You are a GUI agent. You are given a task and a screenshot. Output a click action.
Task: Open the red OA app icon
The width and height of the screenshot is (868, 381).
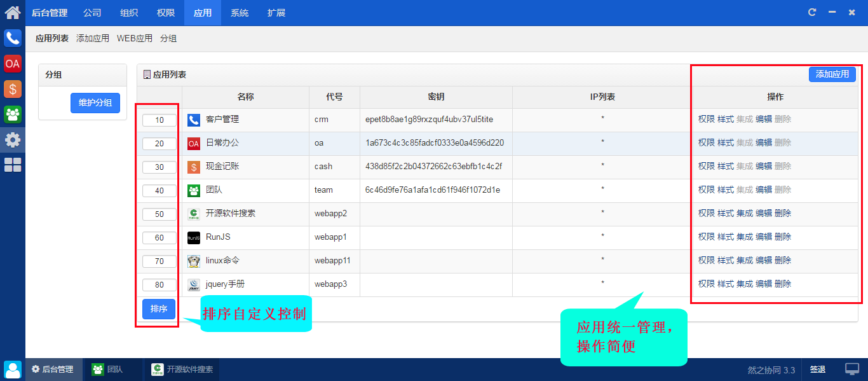coord(12,64)
